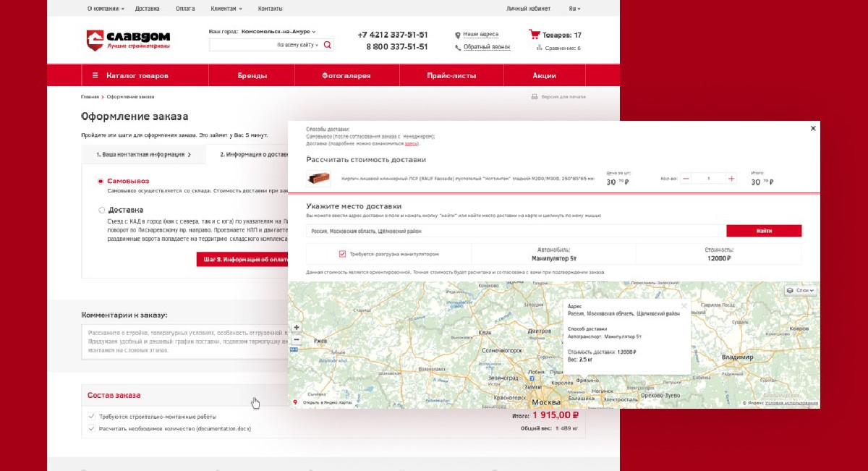
Task: Click the comparison bar-chart icon
Action: (x=540, y=48)
